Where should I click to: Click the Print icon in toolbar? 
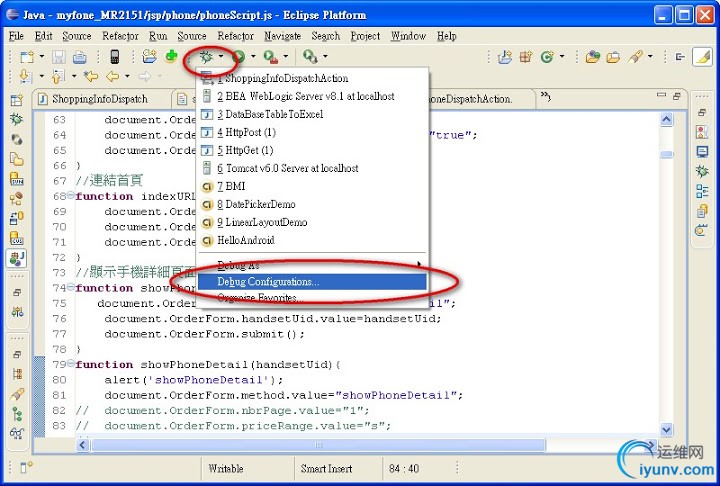click(79, 57)
